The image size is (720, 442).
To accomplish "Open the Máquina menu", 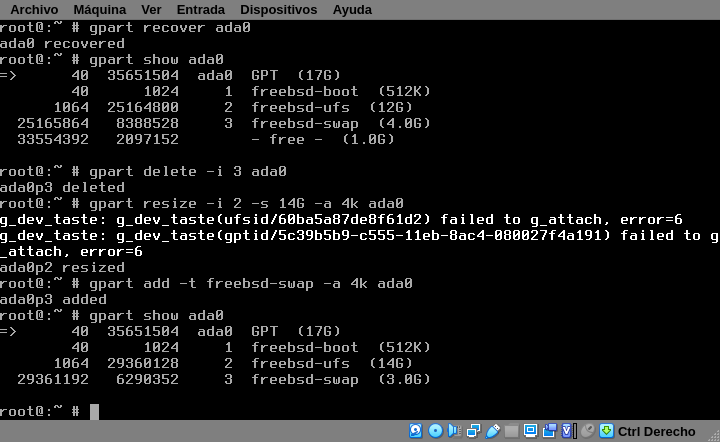I will click(100, 10).
